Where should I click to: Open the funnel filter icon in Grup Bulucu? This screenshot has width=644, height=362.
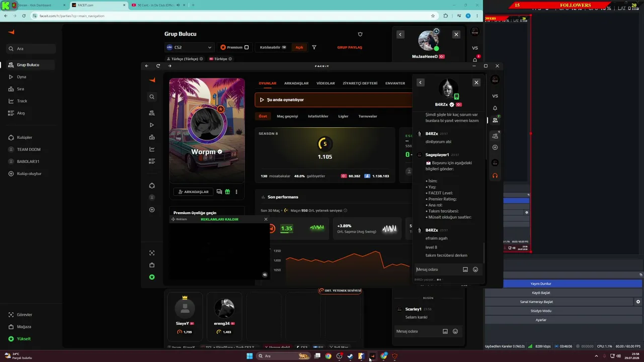314,47
